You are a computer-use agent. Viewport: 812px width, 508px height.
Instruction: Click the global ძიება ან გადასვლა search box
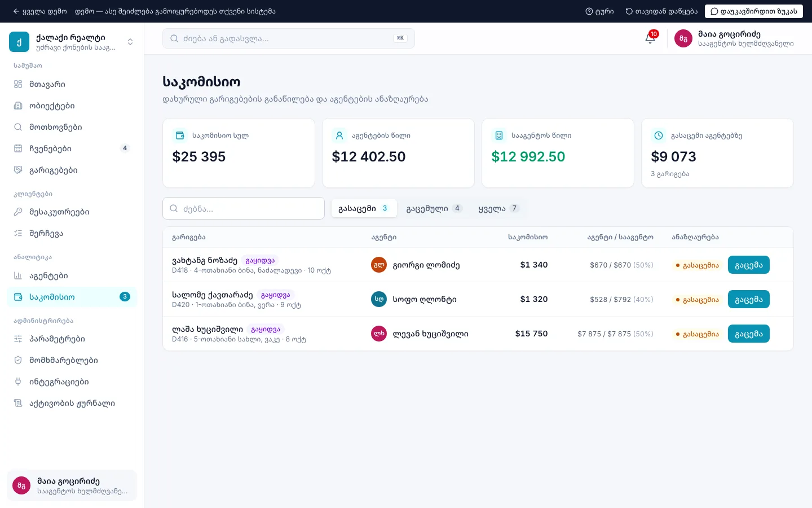coord(289,38)
